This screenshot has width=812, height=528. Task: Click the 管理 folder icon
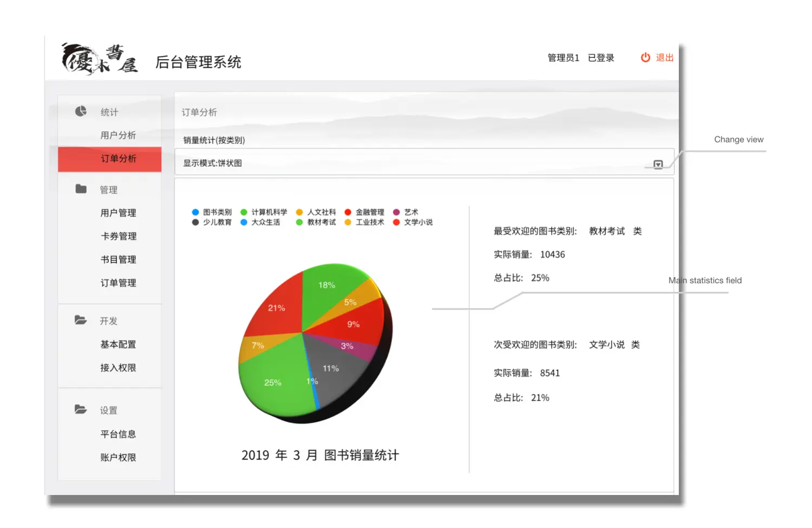(x=81, y=188)
